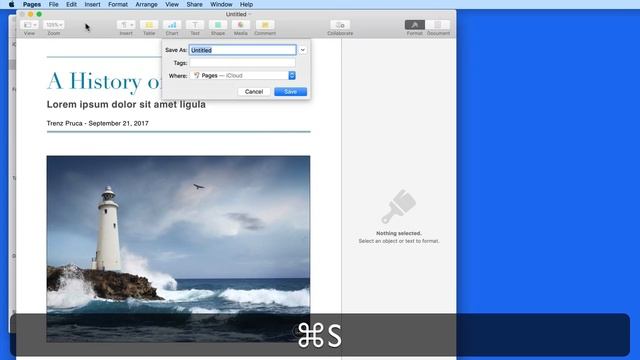
Task: Open the Shape toolbar icon
Action: click(218, 25)
